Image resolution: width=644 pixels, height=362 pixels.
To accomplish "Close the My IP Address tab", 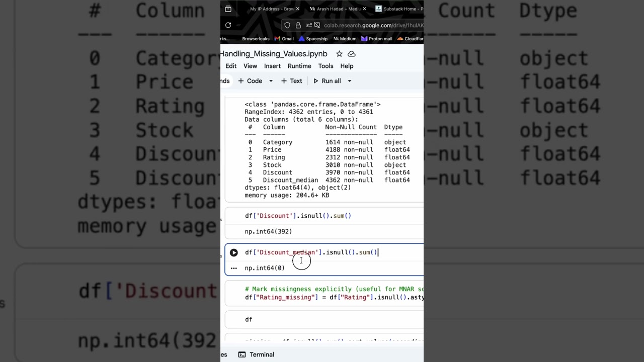I will (x=298, y=9).
